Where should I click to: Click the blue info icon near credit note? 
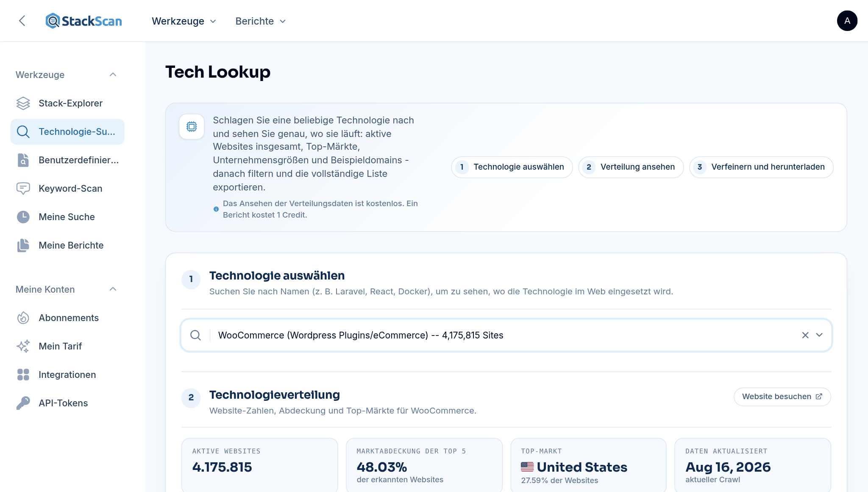click(x=216, y=209)
